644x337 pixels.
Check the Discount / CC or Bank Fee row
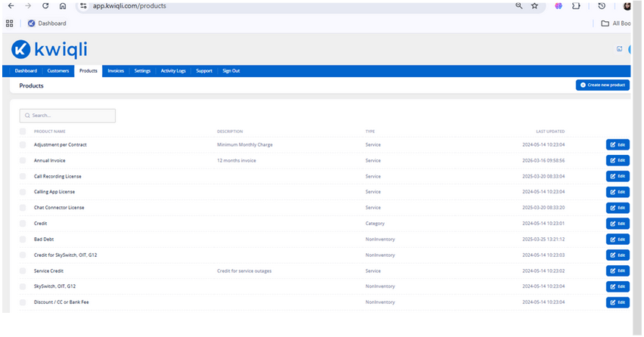pyautogui.click(x=23, y=302)
